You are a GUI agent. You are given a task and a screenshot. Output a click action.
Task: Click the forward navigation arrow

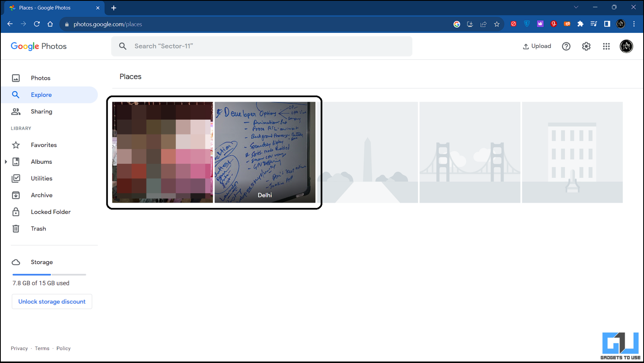[23, 24]
